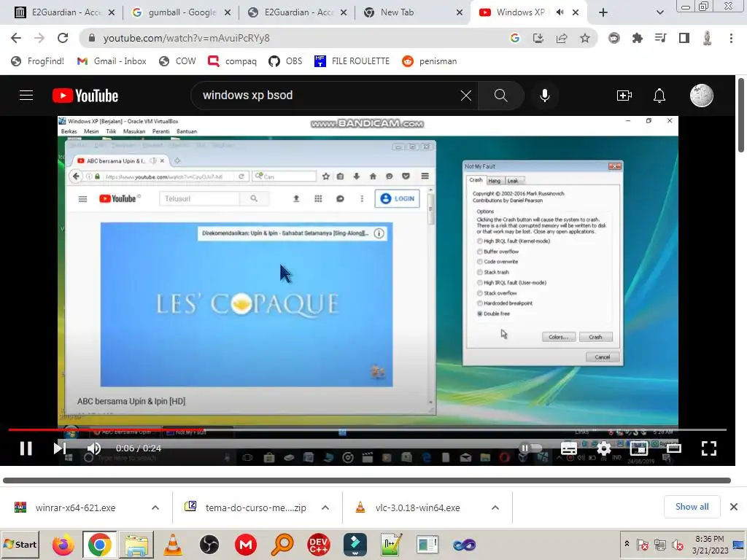The image size is (747, 560).
Task: Open the COW bookmark
Action: tap(177, 61)
